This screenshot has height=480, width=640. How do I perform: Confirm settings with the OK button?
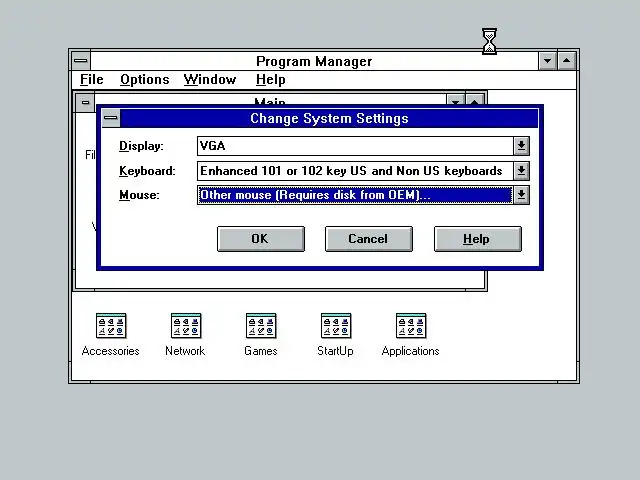(261, 239)
